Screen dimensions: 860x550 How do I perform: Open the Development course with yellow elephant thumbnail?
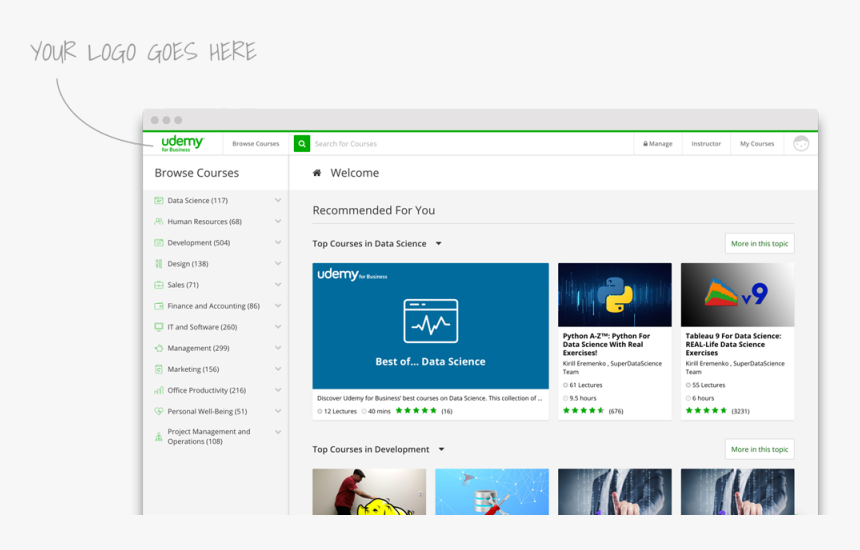pos(369,492)
